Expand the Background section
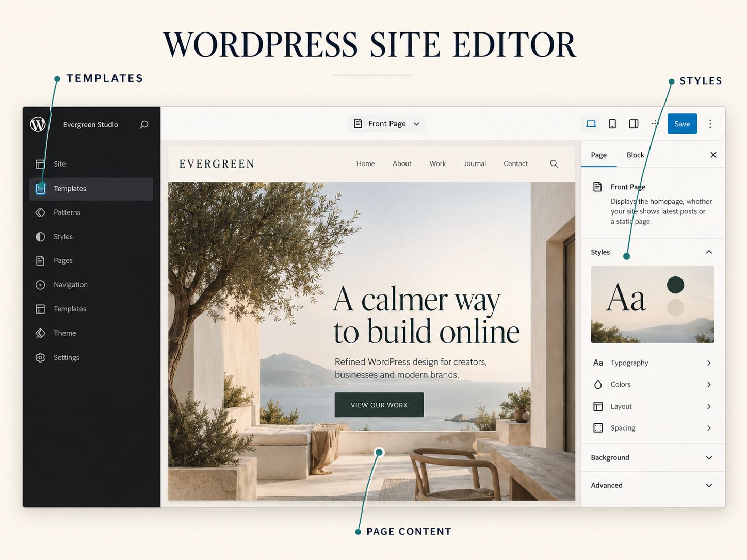Screen dimensions: 747x560 coord(653,458)
